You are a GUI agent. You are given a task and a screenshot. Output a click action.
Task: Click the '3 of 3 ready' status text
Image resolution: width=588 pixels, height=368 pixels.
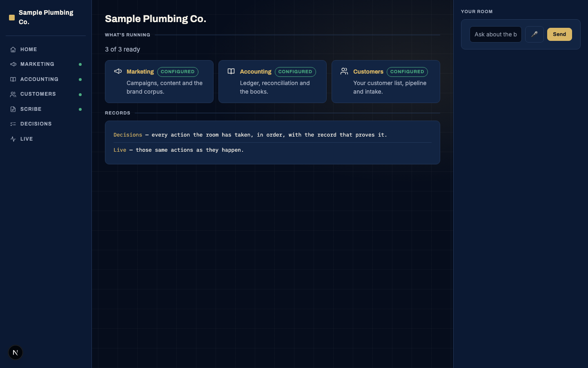[122, 49]
